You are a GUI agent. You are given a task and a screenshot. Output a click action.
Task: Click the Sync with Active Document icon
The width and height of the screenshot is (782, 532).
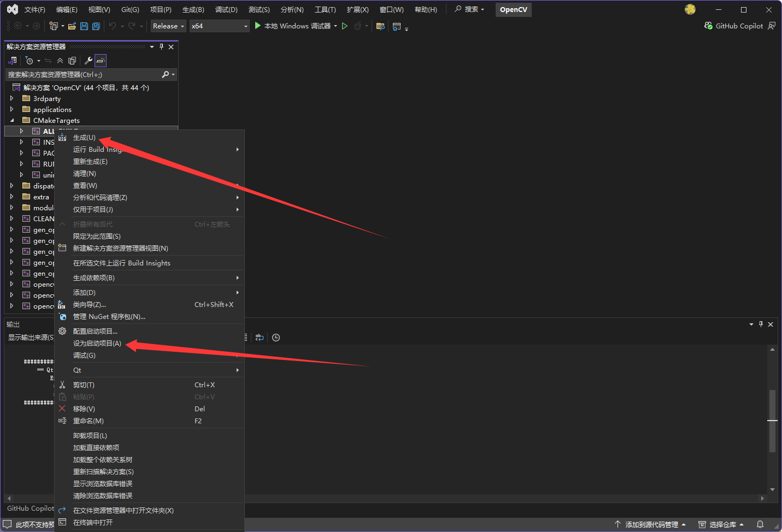pyautogui.click(x=48, y=61)
